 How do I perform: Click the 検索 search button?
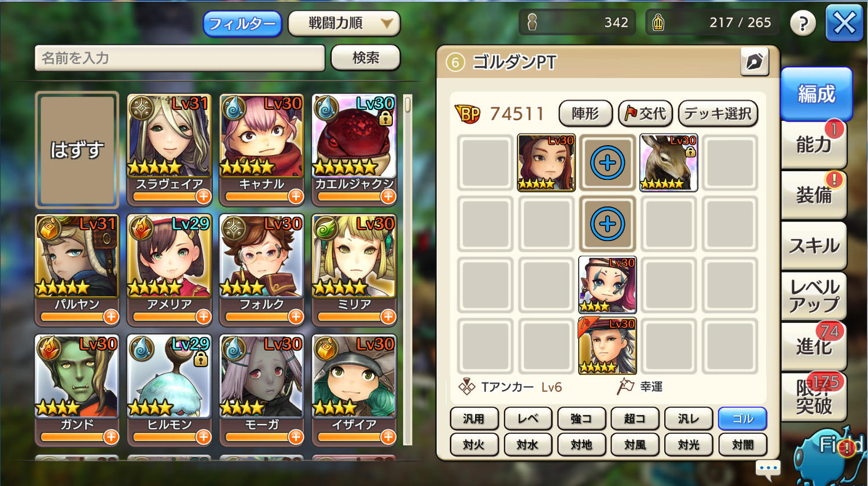[366, 58]
